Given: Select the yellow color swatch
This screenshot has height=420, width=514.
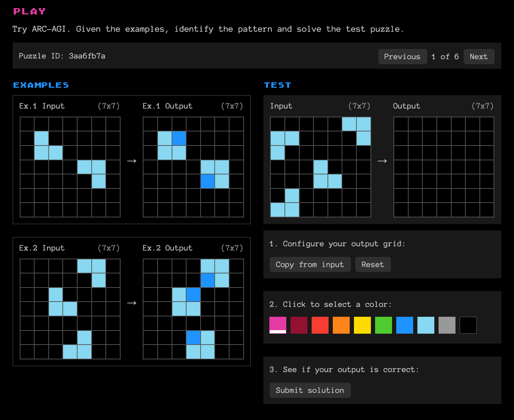Looking at the screenshot, I should (x=362, y=325).
